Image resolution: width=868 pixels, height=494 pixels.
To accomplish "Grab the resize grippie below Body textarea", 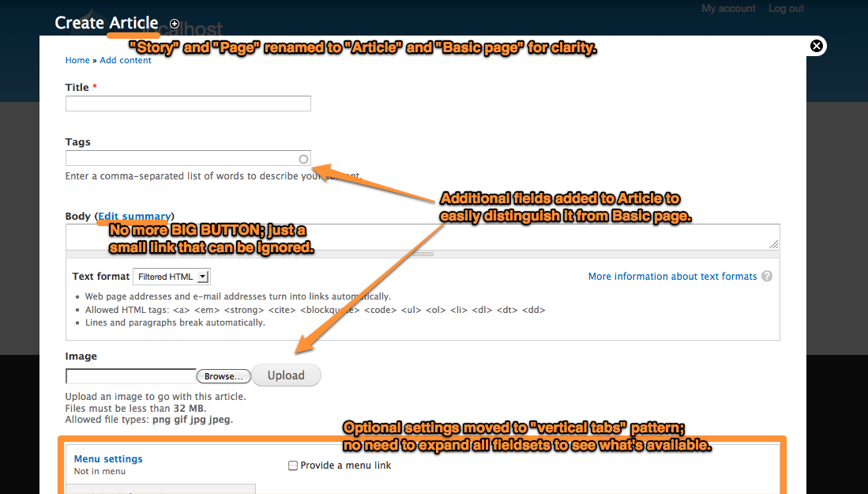I will [423, 254].
